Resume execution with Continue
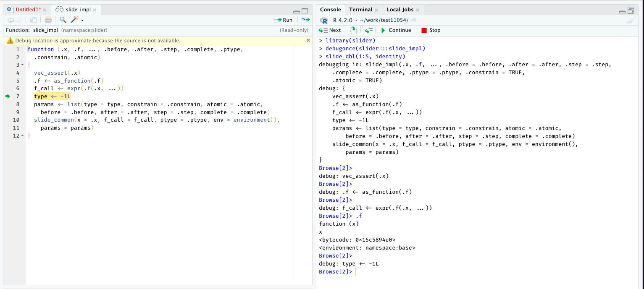The width and height of the screenshot is (644, 289). click(396, 30)
